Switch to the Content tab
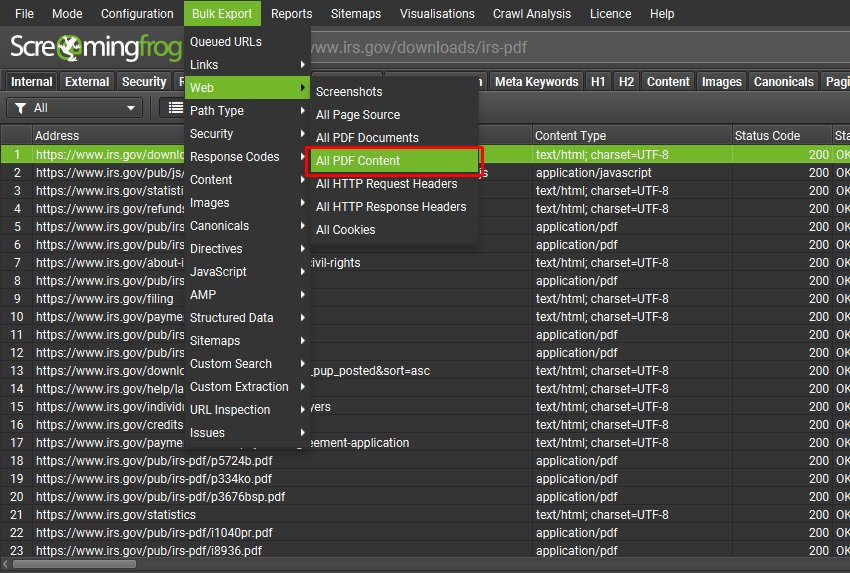The height and width of the screenshot is (573, 850). [x=668, y=82]
